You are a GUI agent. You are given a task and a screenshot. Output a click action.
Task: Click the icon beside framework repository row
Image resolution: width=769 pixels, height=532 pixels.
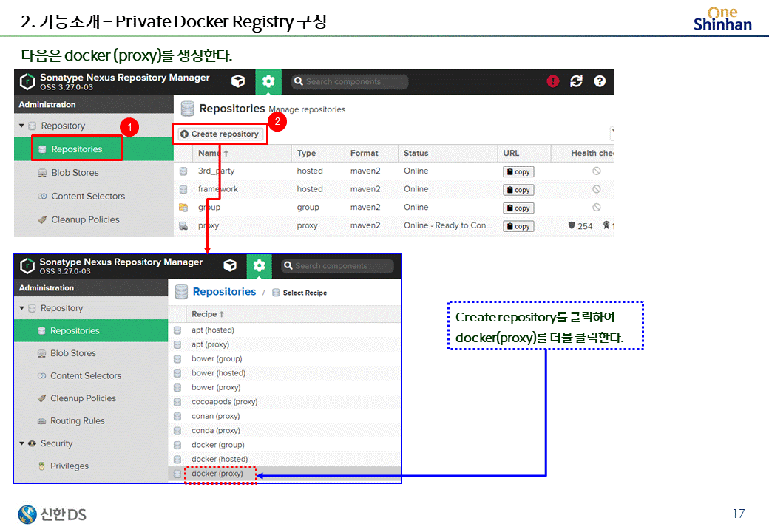click(183, 189)
